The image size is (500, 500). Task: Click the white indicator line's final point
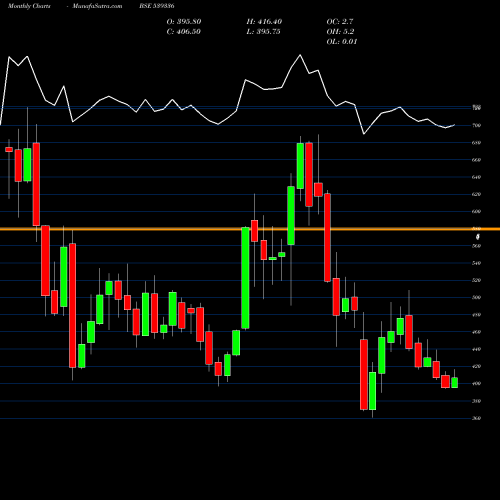point(454,125)
